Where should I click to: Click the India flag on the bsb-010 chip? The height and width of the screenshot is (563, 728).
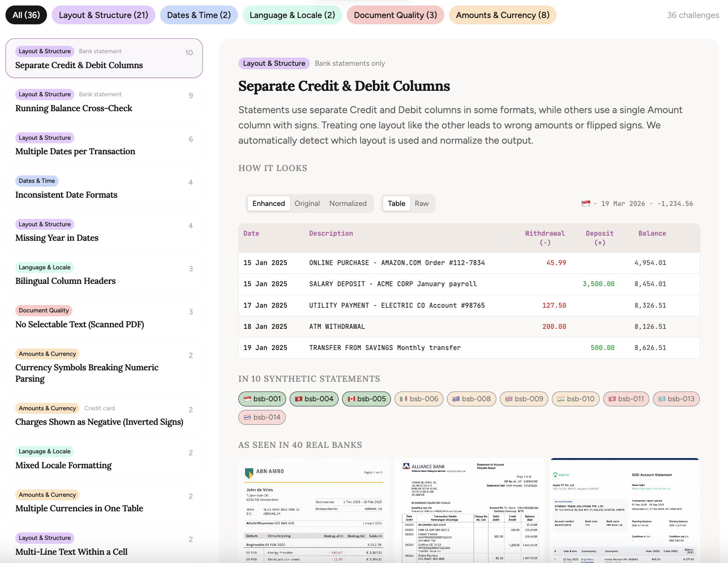[561, 399]
